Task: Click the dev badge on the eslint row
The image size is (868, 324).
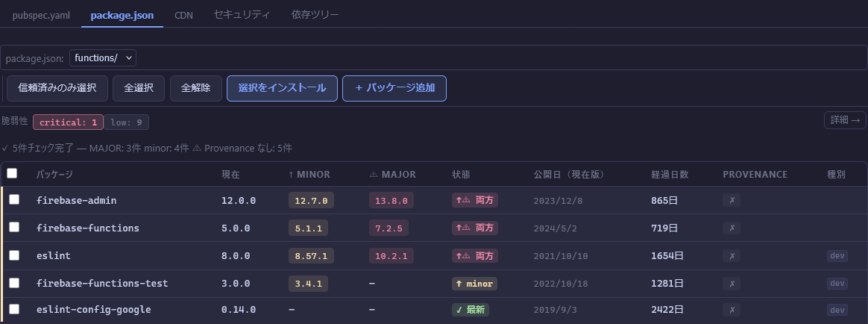Action: tap(837, 255)
